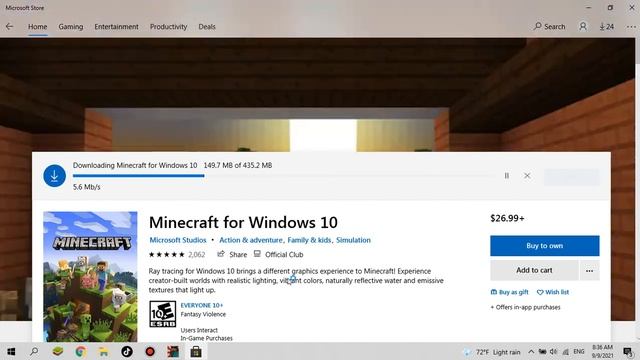Click the Minecraft for Windows 10 title
The height and width of the screenshot is (360, 640).
point(243,222)
